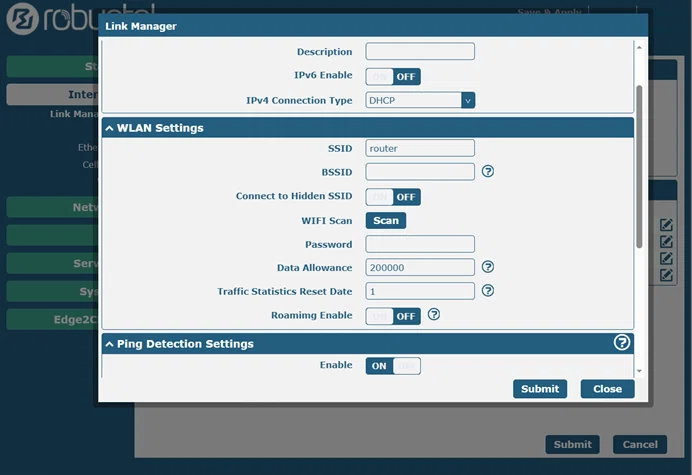Open the Status menu in sidebar

tap(53, 66)
